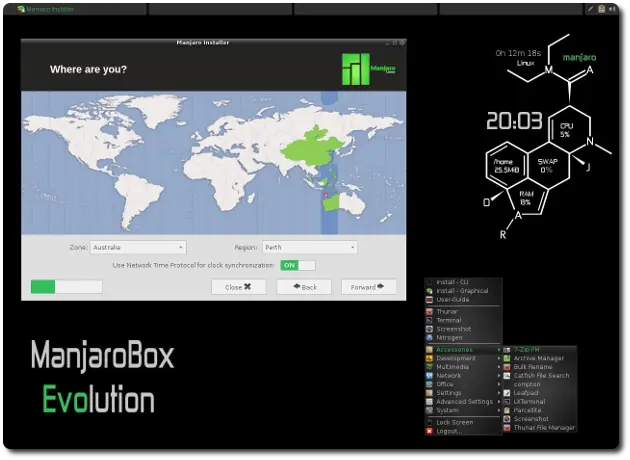This screenshot has width=630, height=460.
Task: Open the User-Guide icon in menu
Action: pos(430,300)
